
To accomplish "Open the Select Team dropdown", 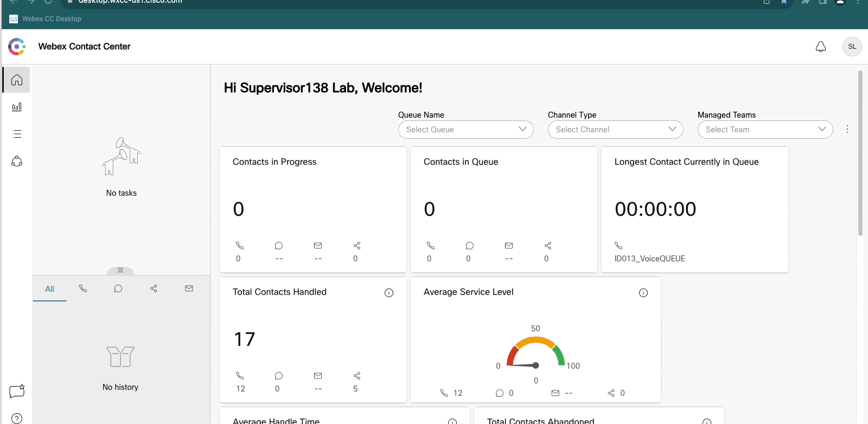I will point(765,130).
